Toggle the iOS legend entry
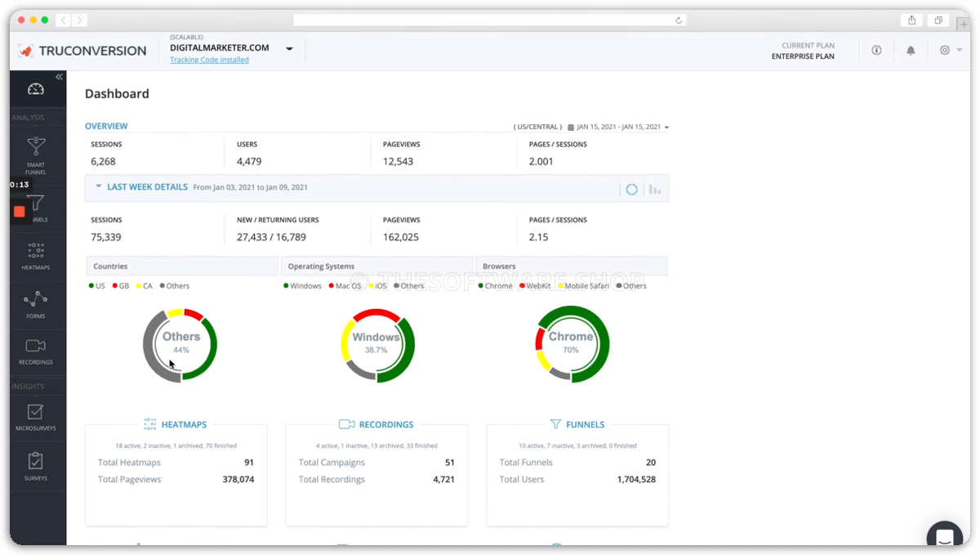 377,286
